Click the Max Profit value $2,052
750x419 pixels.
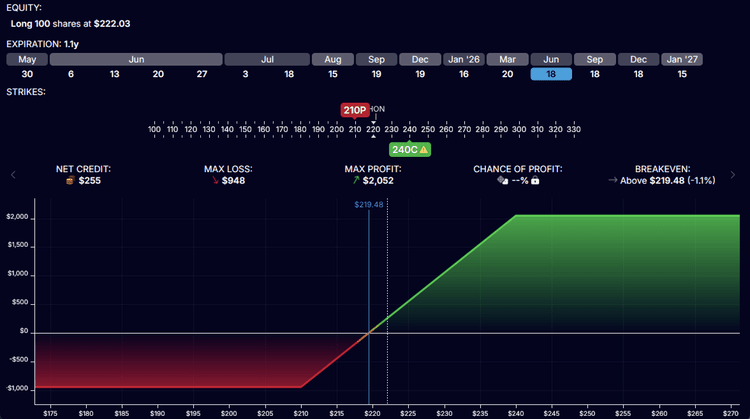point(378,180)
